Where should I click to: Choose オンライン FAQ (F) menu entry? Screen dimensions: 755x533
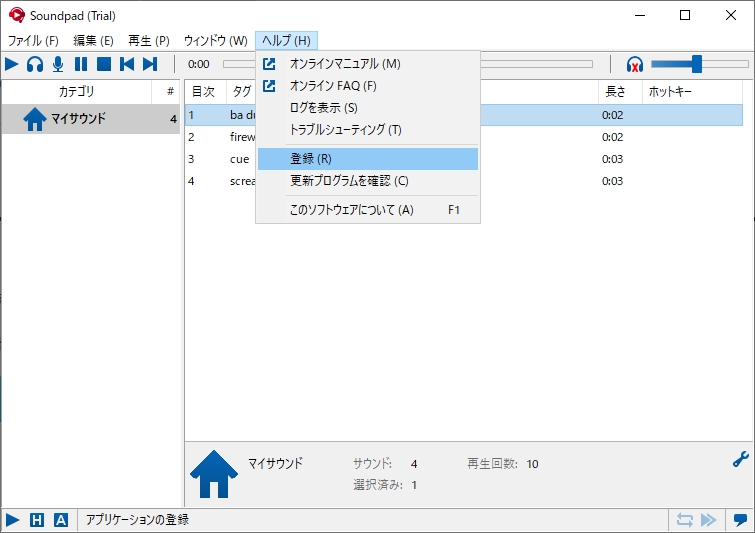(x=368, y=86)
